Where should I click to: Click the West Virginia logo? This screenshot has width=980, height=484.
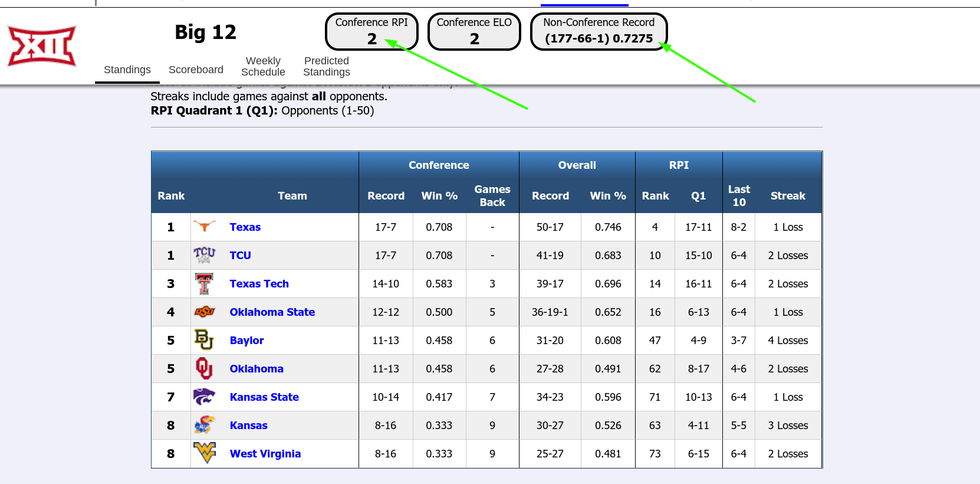click(x=205, y=453)
